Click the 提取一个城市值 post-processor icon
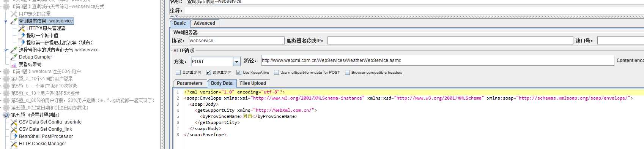Viewport: 644px width, 149px height. [x=22, y=35]
